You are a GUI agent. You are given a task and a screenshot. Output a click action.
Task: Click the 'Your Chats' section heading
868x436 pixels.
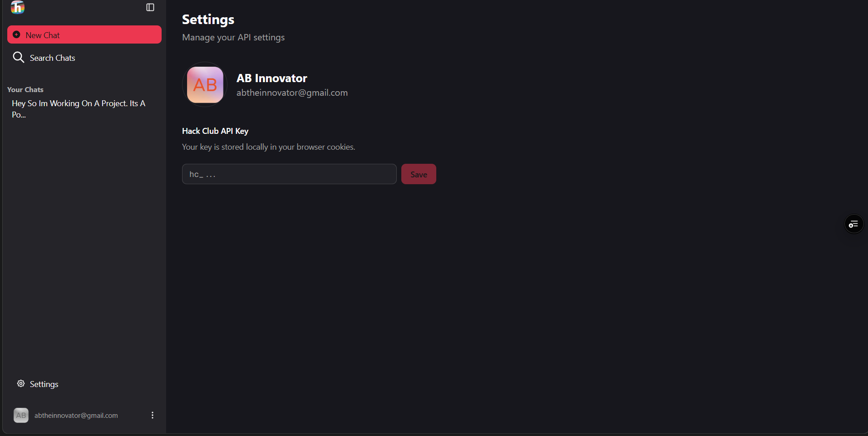(x=25, y=90)
